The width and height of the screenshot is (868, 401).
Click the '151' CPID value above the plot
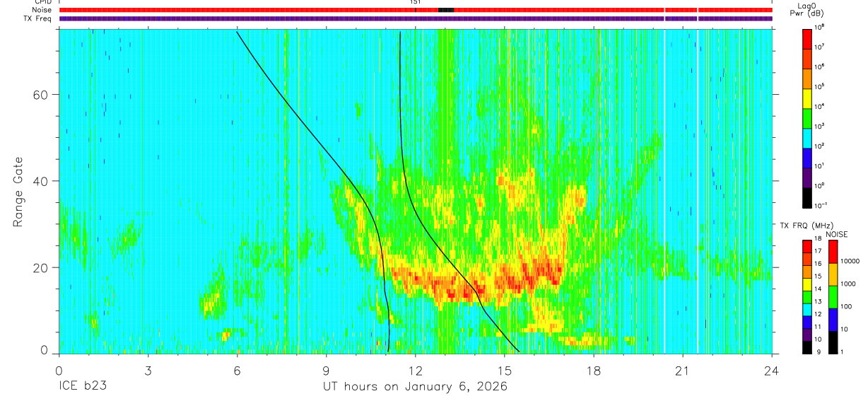pyautogui.click(x=416, y=2)
